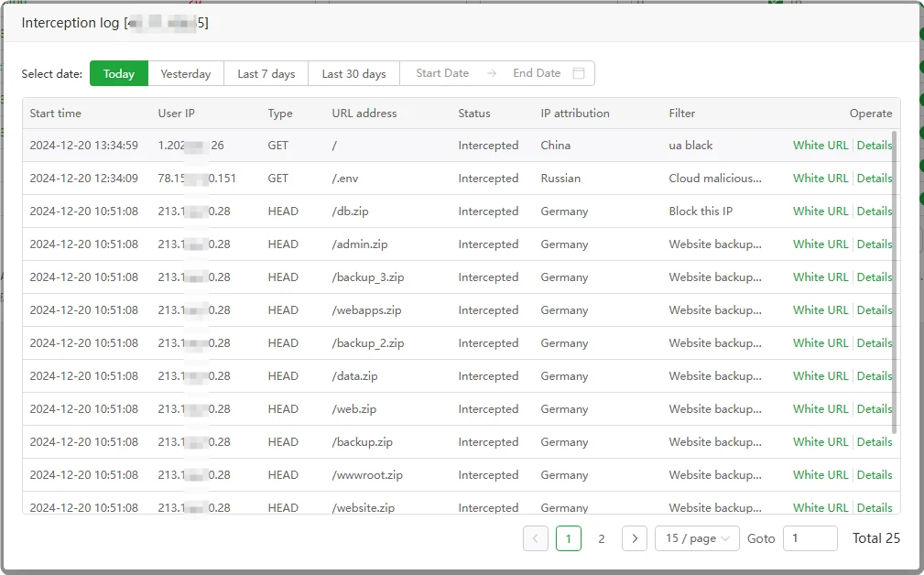This screenshot has width=924, height=575.
Task: Click the End Date field
Action: (536, 73)
